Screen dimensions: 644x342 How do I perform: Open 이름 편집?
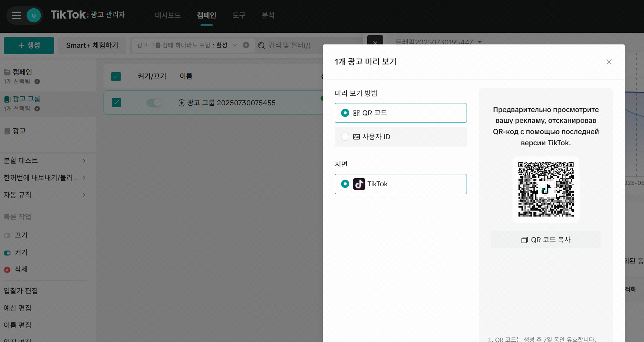click(x=18, y=325)
